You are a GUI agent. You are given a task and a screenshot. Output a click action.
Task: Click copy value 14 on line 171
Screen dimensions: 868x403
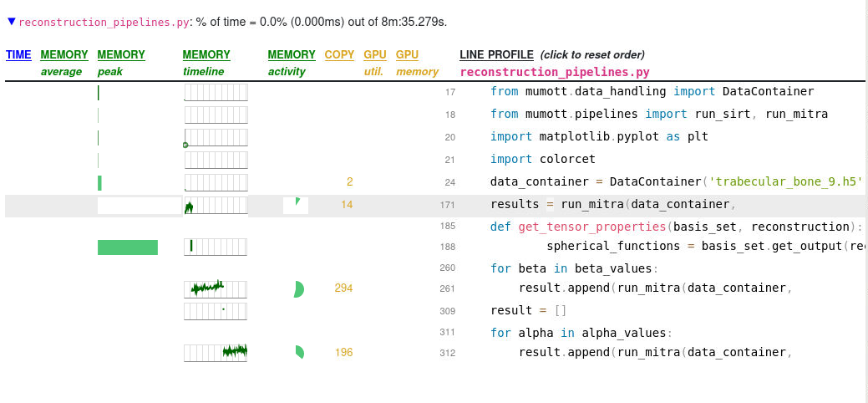347,205
